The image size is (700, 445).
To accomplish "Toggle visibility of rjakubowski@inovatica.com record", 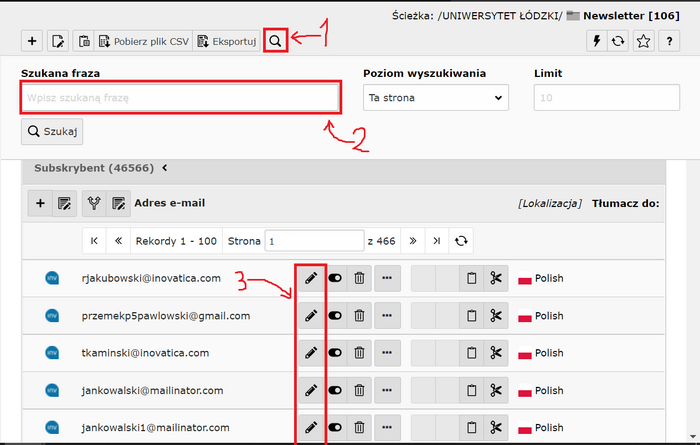I will (x=335, y=278).
